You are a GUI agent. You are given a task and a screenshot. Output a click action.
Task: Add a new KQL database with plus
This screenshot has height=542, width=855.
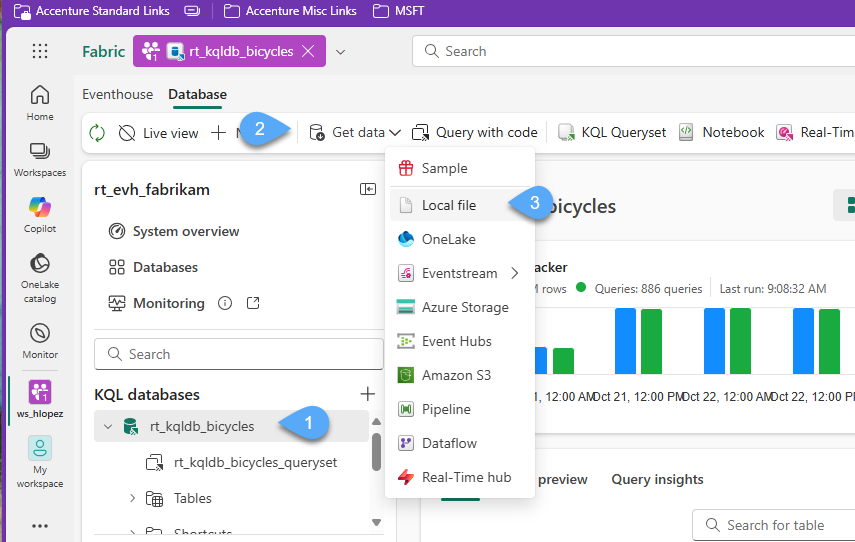368,394
